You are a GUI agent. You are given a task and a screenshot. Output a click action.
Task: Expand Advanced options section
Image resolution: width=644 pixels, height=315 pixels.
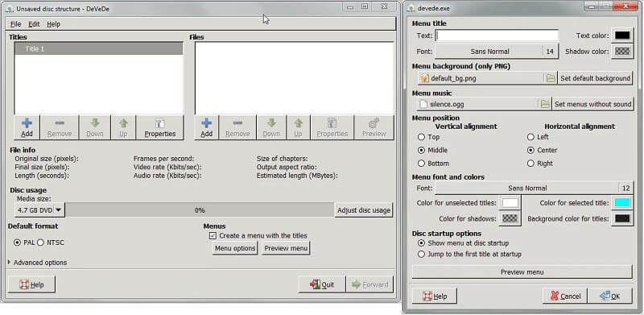(10, 262)
